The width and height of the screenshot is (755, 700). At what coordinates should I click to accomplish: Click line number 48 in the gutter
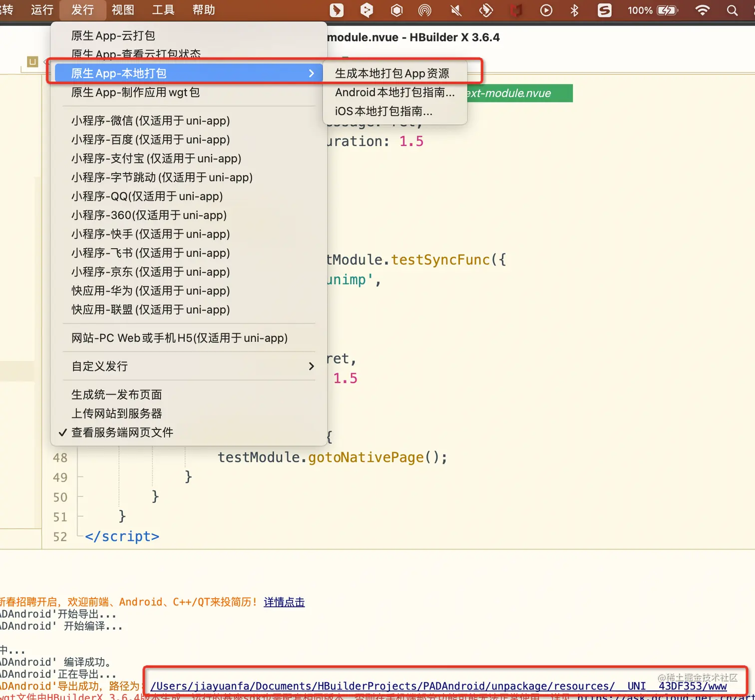[60, 458]
